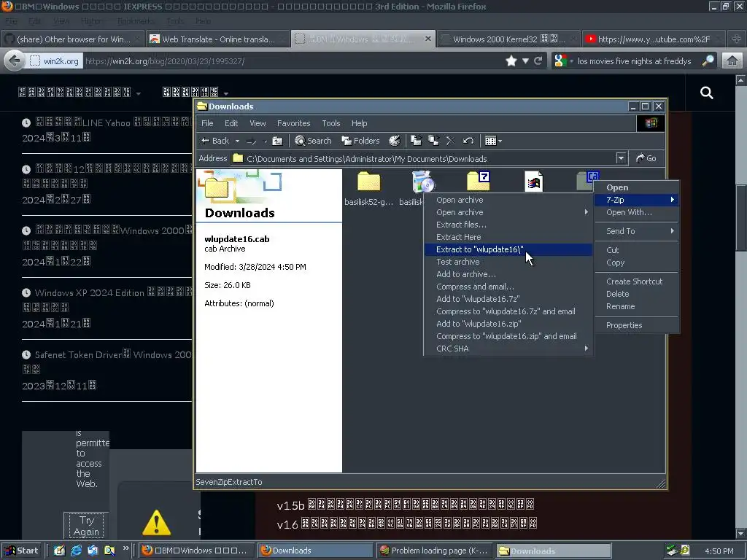Image resolution: width=747 pixels, height=560 pixels.
Task: Click the Firefox search input field
Action: coord(634,61)
